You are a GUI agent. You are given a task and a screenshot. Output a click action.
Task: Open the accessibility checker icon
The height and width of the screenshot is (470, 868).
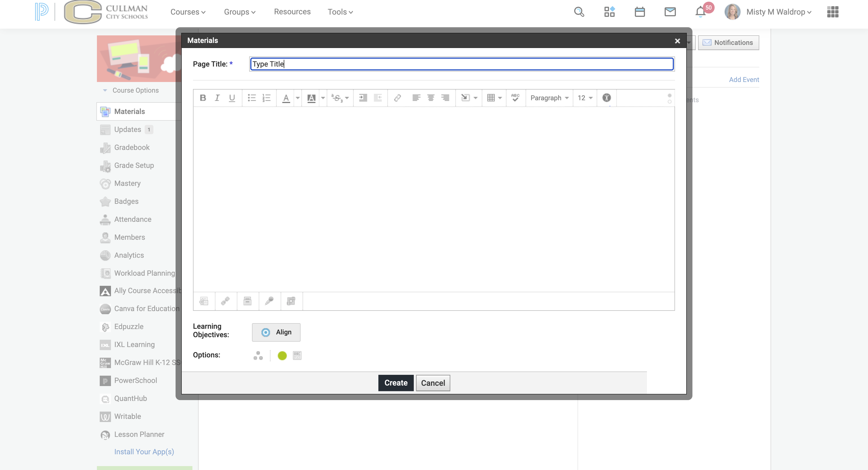[606, 98]
